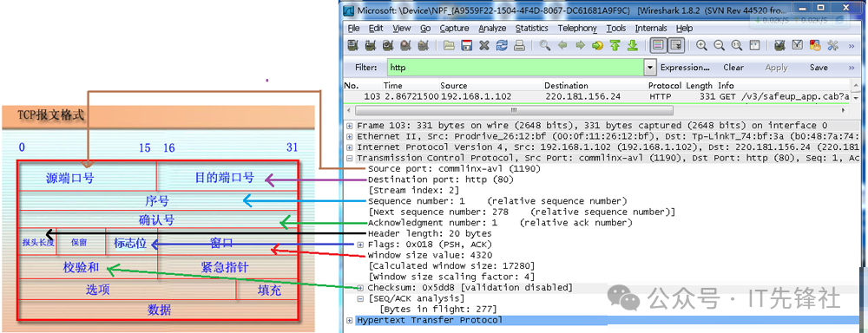
Task: Print packets using the printer icon
Action: click(519, 46)
